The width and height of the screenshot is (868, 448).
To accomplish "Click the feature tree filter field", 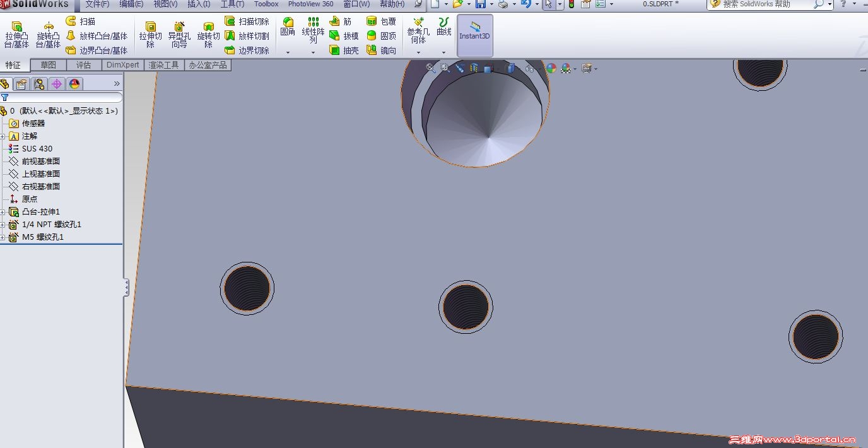I will click(x=61, y=98).
